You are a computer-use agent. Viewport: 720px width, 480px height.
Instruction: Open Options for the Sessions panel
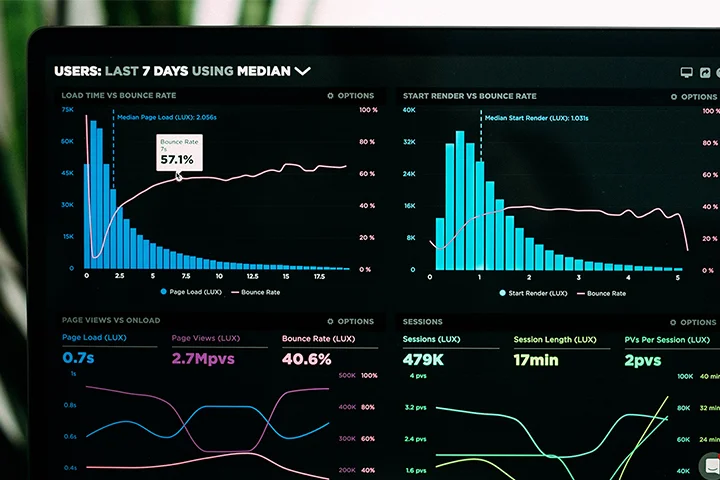click(x=693, y=322)
